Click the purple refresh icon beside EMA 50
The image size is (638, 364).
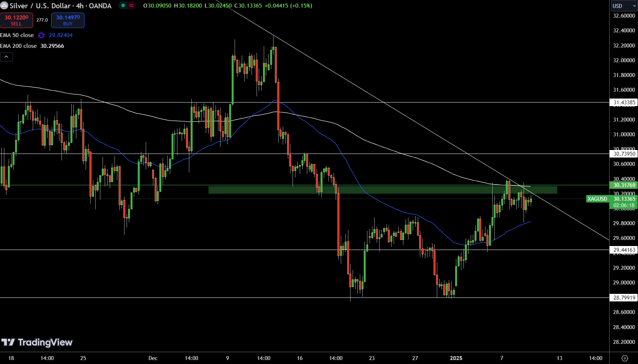[41, 35]
